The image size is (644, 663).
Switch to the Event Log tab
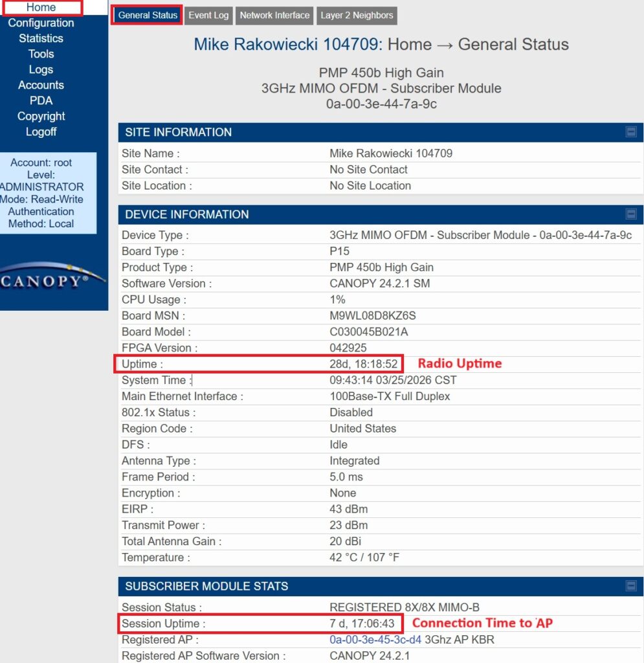pyautogui.click(x=208, y=16)
